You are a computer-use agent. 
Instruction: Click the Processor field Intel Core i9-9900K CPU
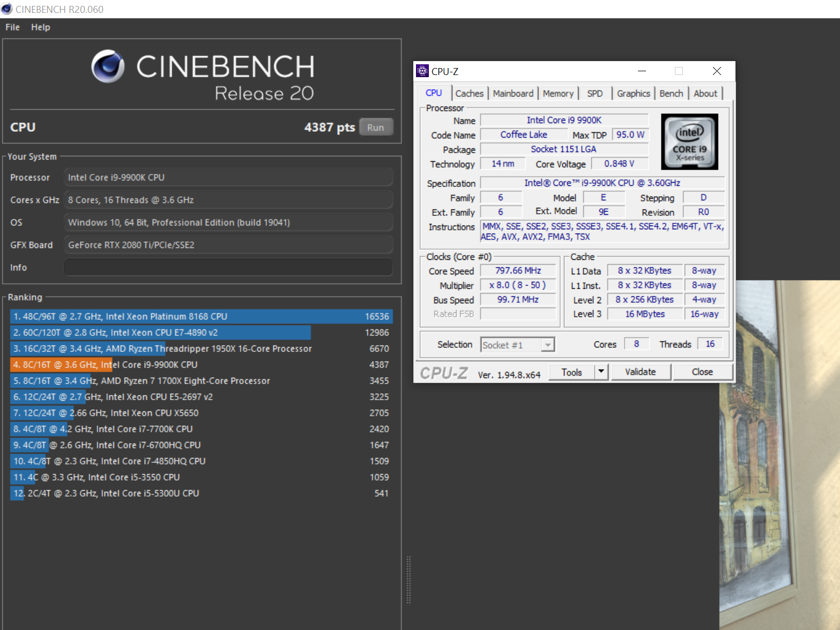click(228, 177)
